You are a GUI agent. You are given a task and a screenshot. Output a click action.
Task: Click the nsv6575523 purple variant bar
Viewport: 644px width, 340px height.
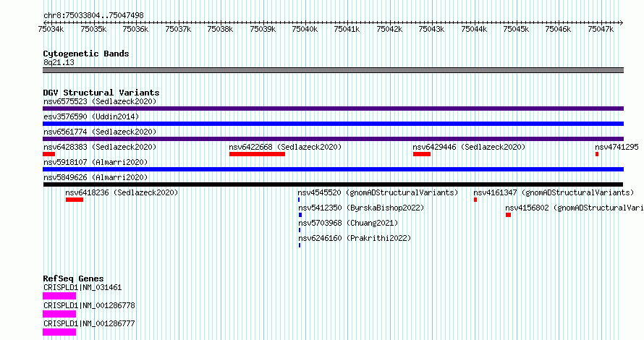click(x=333, y=109)
